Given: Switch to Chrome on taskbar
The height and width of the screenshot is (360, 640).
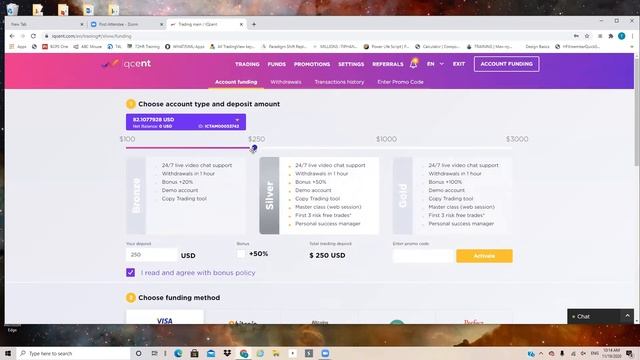Looking at the screenshot, I should 244,353.
